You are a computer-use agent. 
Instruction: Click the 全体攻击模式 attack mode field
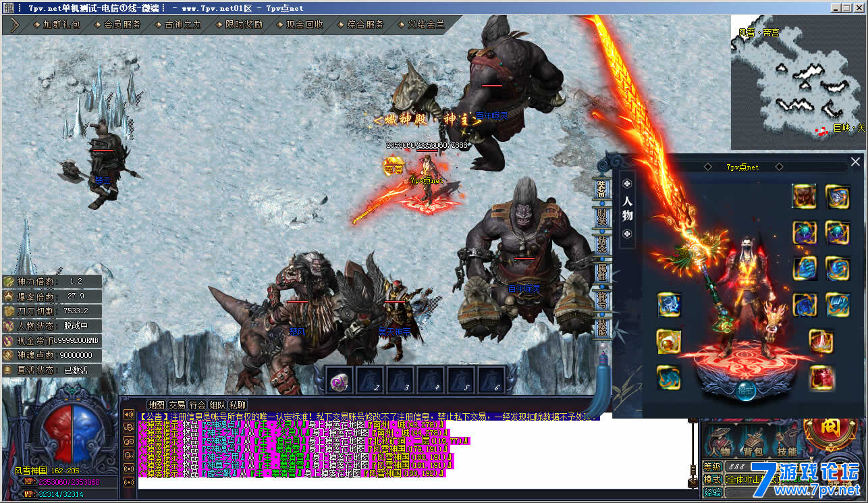[752, 479]
